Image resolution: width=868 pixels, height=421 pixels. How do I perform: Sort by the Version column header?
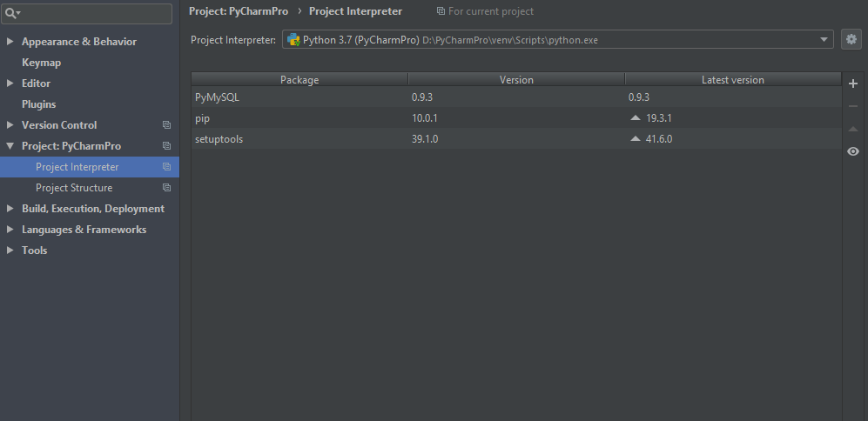[516, 80]
